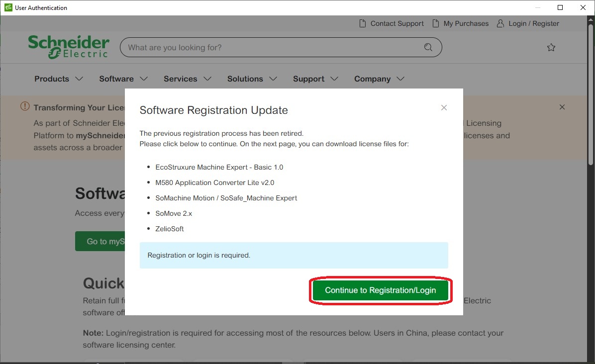The width and height of the screenshot is (595, 364).
Task: Click the 'Software Registration Update' heading
Action: [x=213, y=110]
